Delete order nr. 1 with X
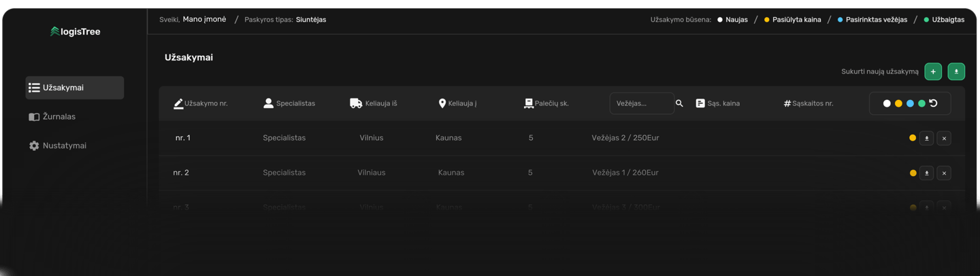The image size is (980, 276). [x=944, y=138]
